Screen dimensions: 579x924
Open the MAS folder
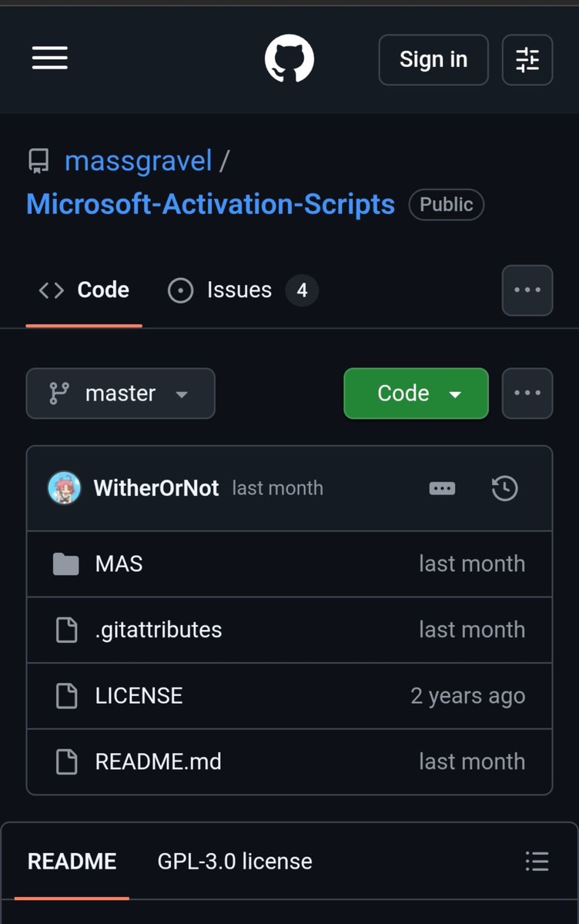pyautogui.click(x=119, y=564)
